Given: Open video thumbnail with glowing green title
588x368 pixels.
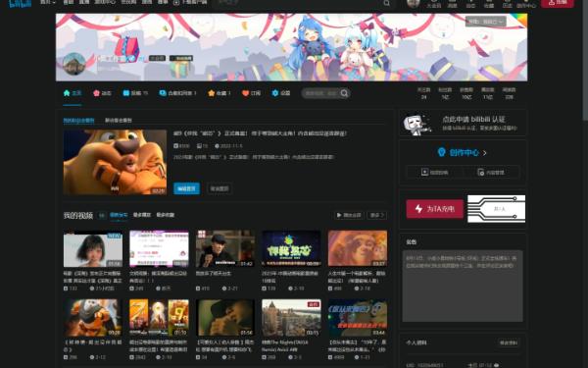Looking at the screenshot, I should coord(291,248).
